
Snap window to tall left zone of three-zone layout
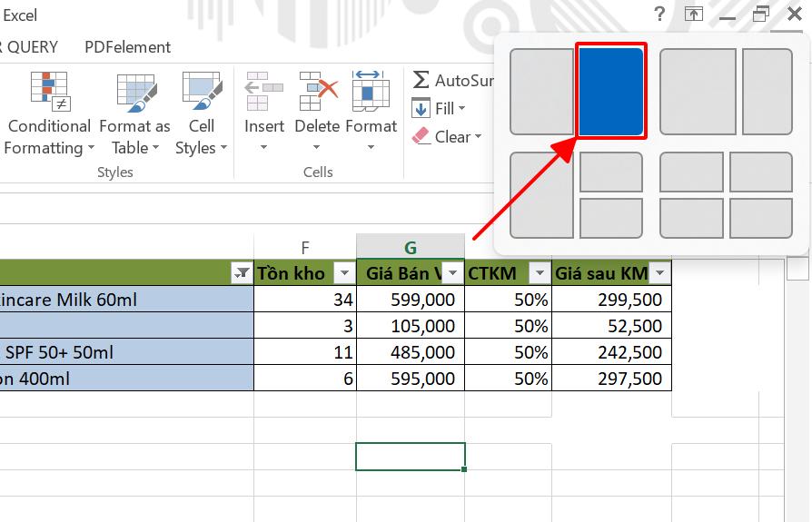click(541, 195)
